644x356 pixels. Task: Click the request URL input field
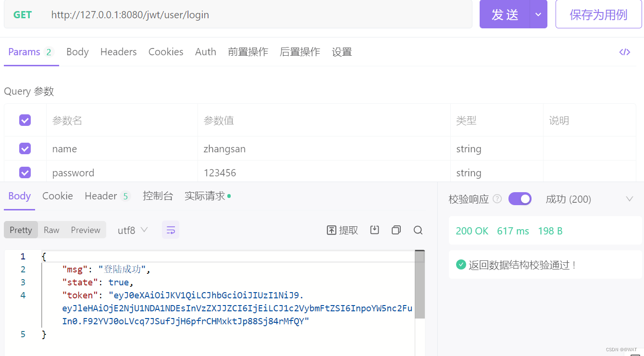[260, 14]
